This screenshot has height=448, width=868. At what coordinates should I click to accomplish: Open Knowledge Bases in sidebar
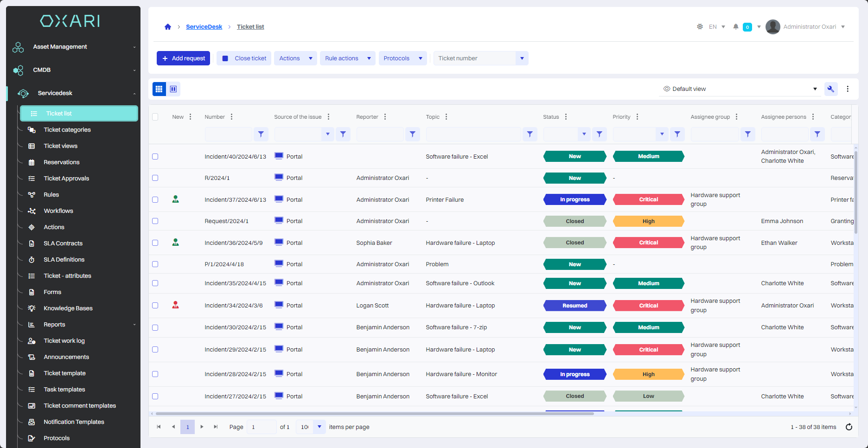coord(68,308)
